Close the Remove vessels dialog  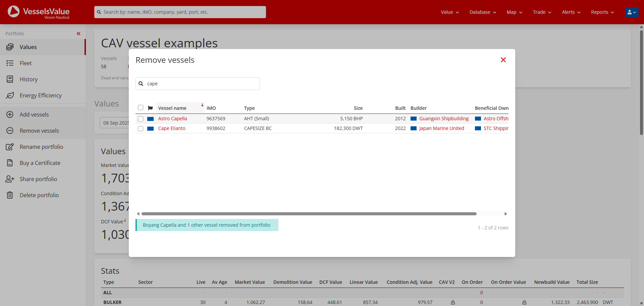[x=503, y=60]
